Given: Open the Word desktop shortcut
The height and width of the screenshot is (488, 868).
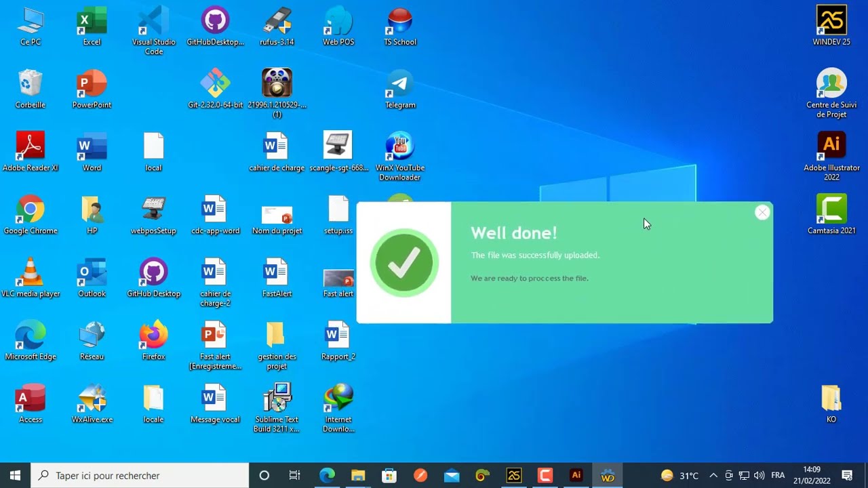Looking at the screenshot, I should coord(92,152).
